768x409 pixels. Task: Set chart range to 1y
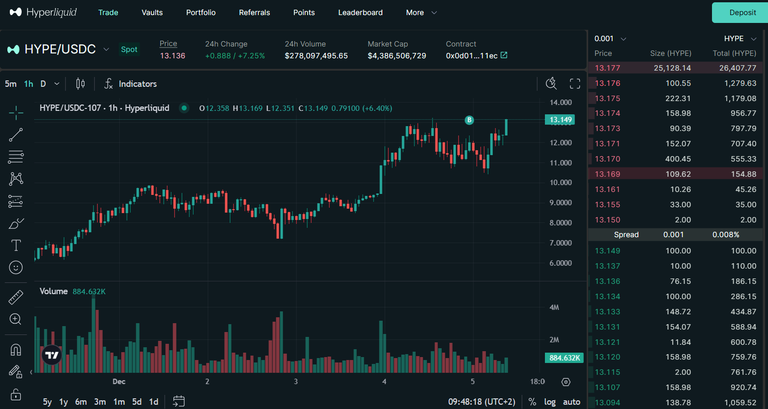[64, 402]
